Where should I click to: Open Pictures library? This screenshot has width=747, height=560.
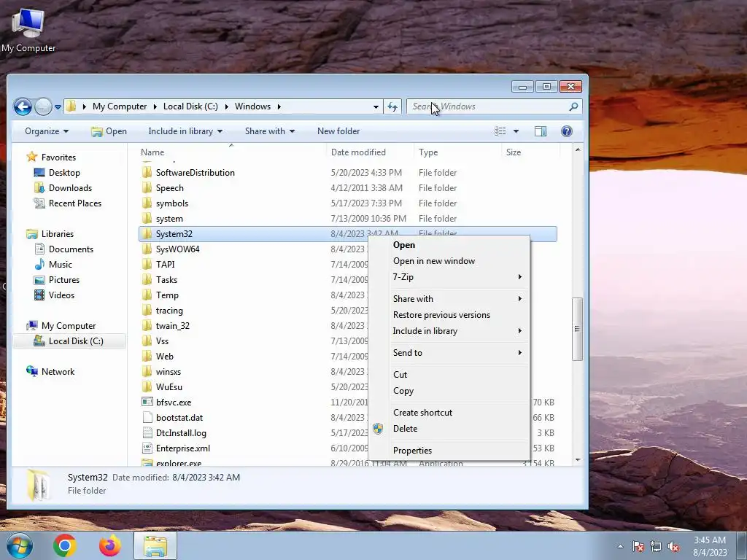coord(56,279)
